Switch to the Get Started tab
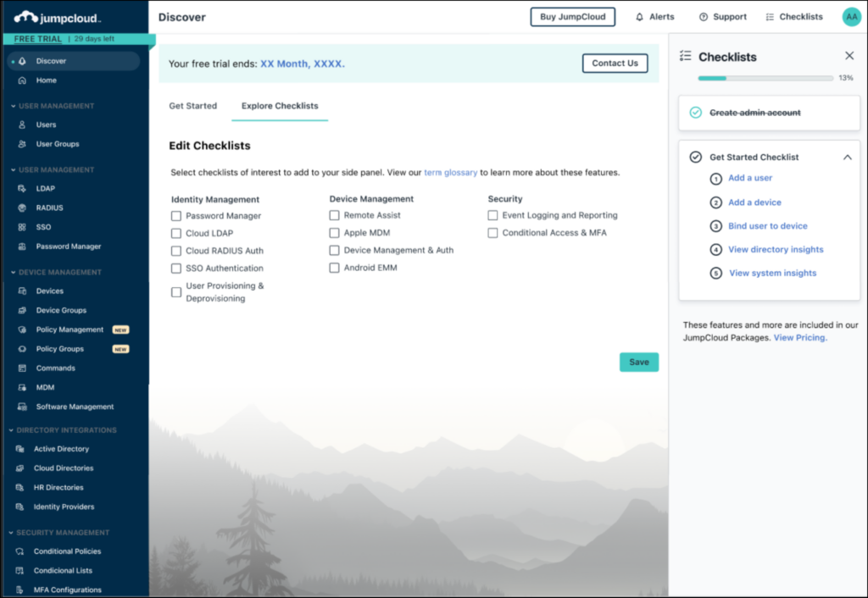Viewport: 868px width, 598px height. (192, 106)
